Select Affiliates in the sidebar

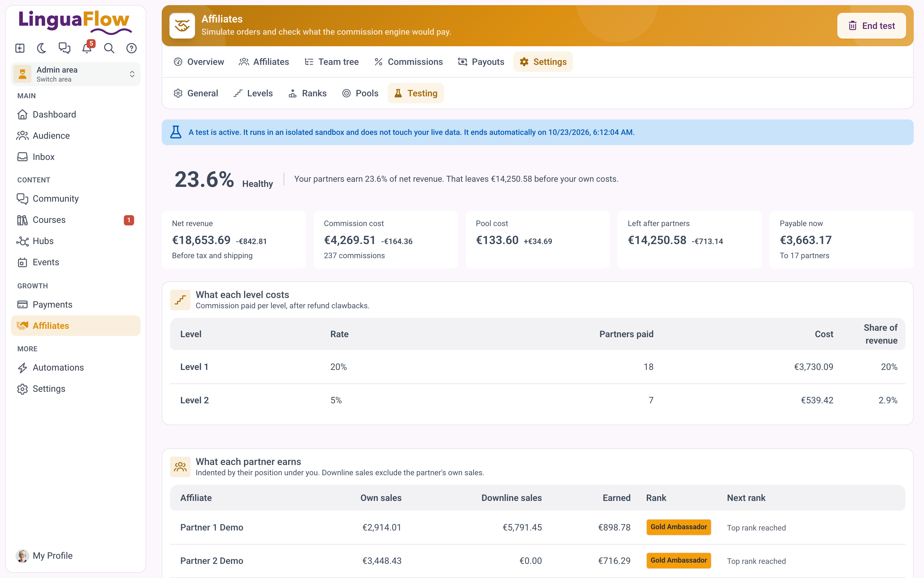(x=76, y=326)
